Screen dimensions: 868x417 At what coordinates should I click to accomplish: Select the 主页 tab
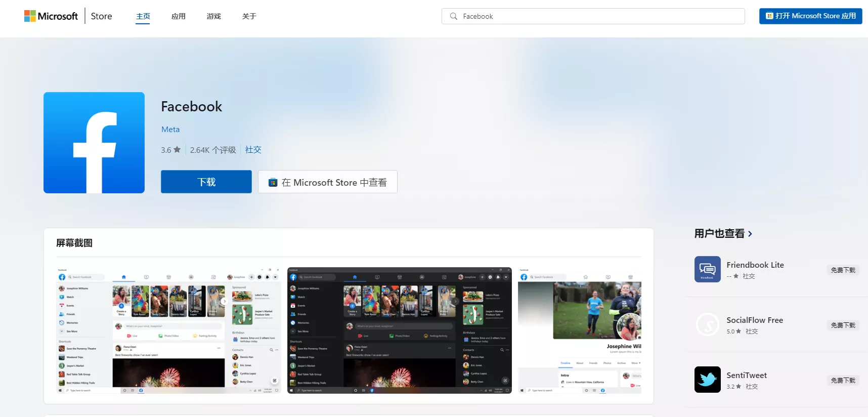coord(143,16)
